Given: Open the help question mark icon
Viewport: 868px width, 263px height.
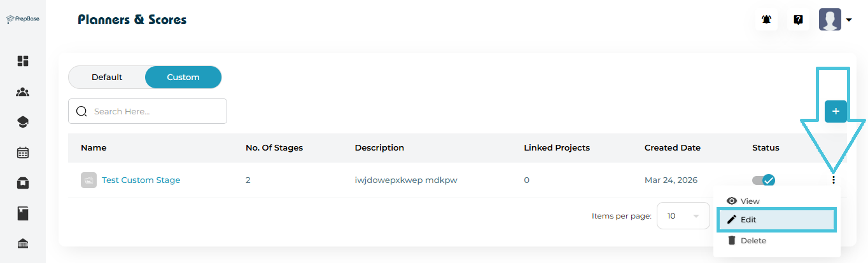Looking at the screenshot, I should 798,20.
